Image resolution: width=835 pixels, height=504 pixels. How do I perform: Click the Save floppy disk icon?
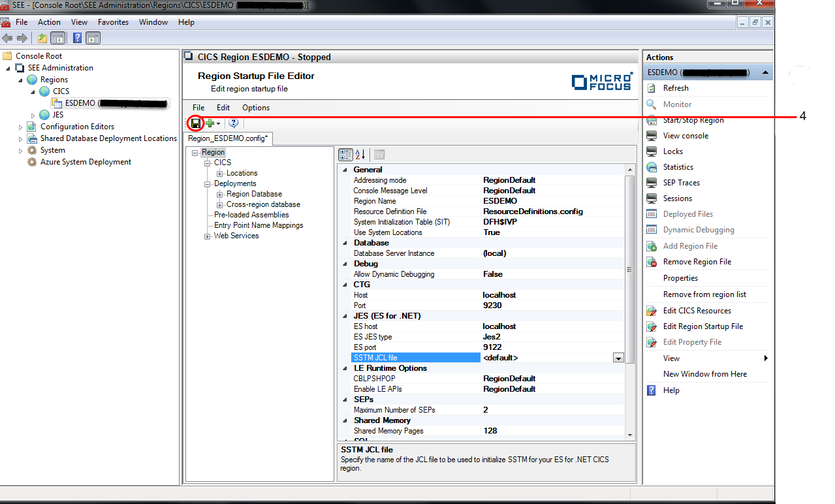tap(195, 123)
